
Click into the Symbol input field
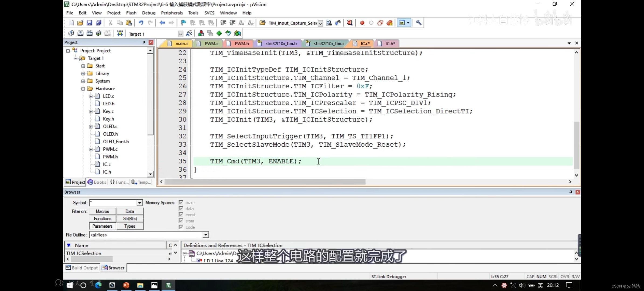(113, 203)
